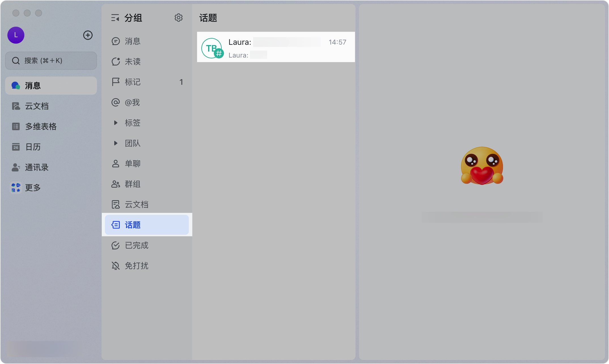Click the plus icon to create new
The image size is (609, 364).
[x=88, y=35]
